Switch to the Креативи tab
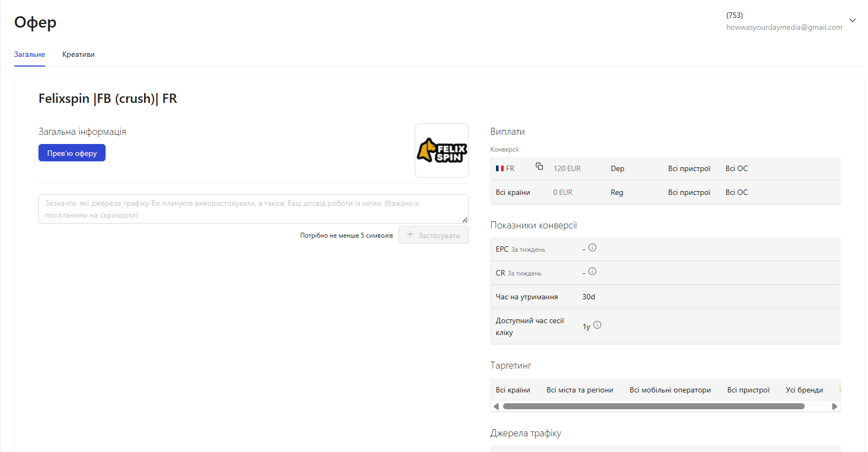The image size is (868, 452). click(79, 54)
